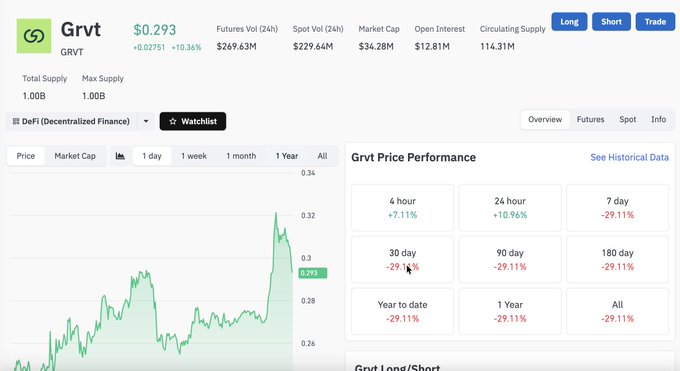Image resolution: width=680 pixels, height=371 pixels.
Task: Click the Year to date performance card
Action: point(402,311)
